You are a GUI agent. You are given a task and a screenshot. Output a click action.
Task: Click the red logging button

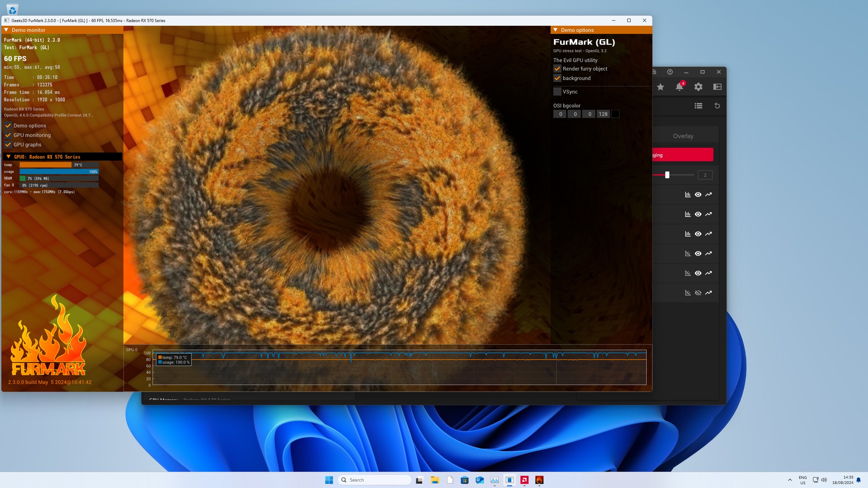pos(683,155)
